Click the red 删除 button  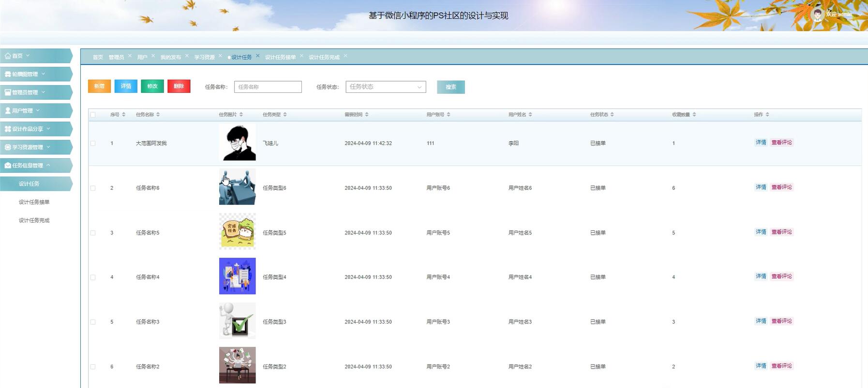point(179,86)
